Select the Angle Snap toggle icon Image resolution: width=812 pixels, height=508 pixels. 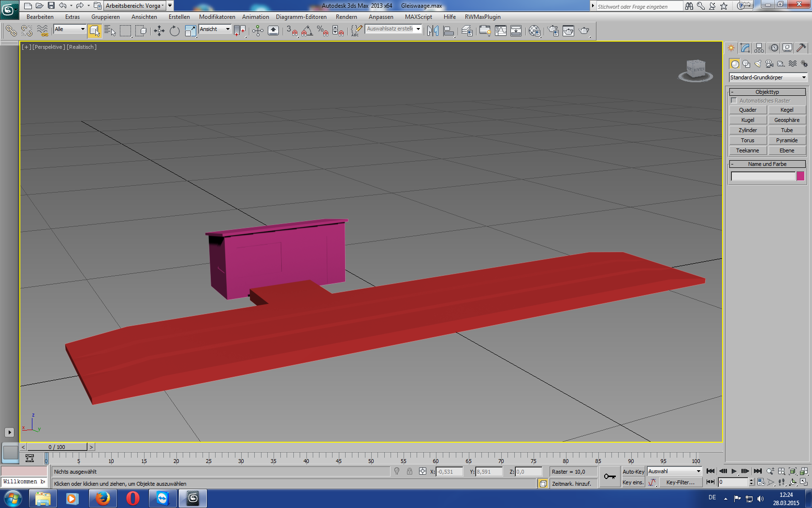point(307,31)
